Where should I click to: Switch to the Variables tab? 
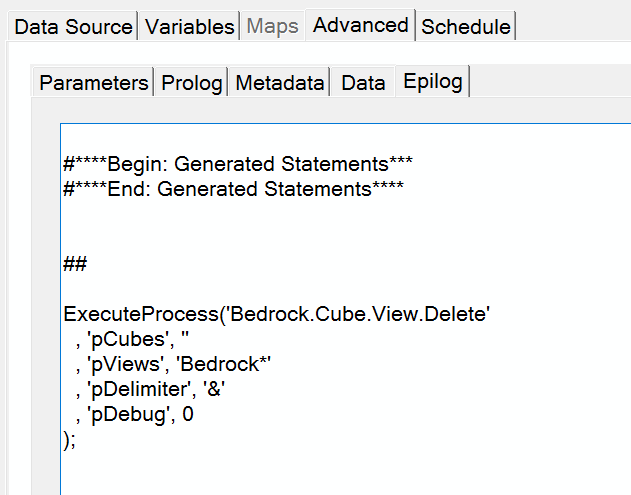(x=190, y=27)
